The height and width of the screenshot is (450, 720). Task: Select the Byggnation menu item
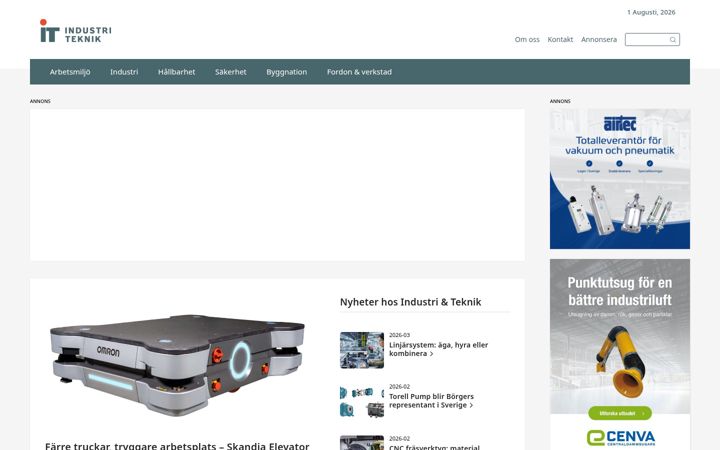pos(287,72)
